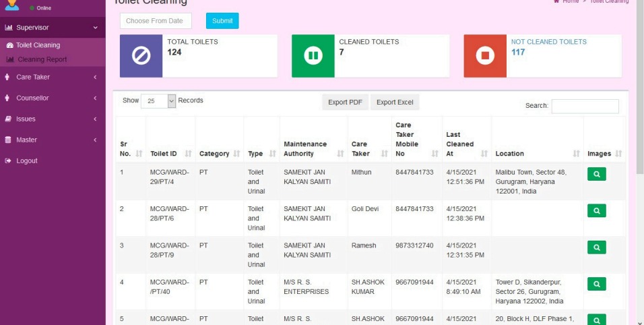
Task: Click the purple Total Toilets ban icon
Action: click(x=141, y=55)
